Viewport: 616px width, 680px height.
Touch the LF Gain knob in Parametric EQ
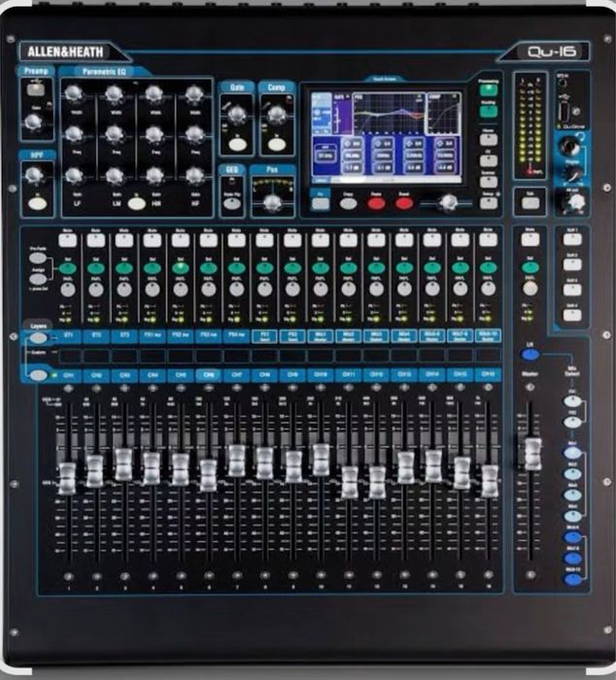click(74, 176)
